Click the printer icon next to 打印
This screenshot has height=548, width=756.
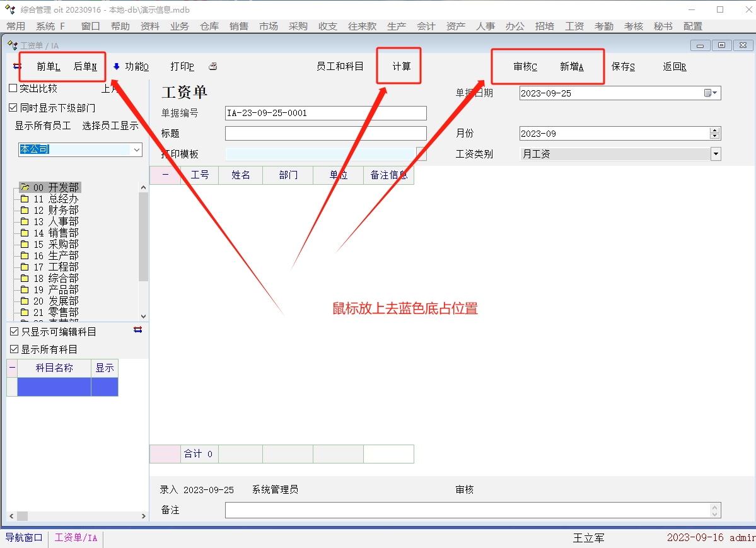tap(213, 66)
